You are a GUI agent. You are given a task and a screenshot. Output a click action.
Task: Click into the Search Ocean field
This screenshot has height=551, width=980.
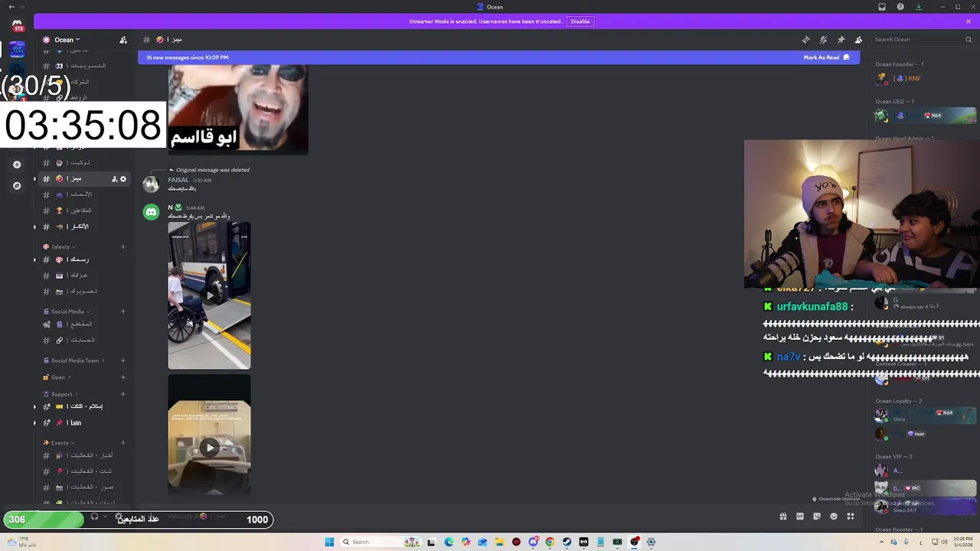click(924, 40)
